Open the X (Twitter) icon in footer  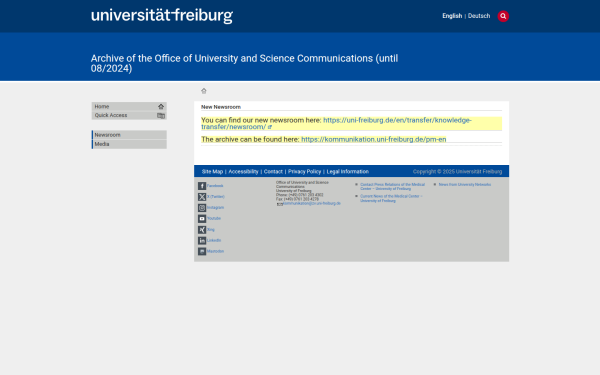[x=202, y=197]
